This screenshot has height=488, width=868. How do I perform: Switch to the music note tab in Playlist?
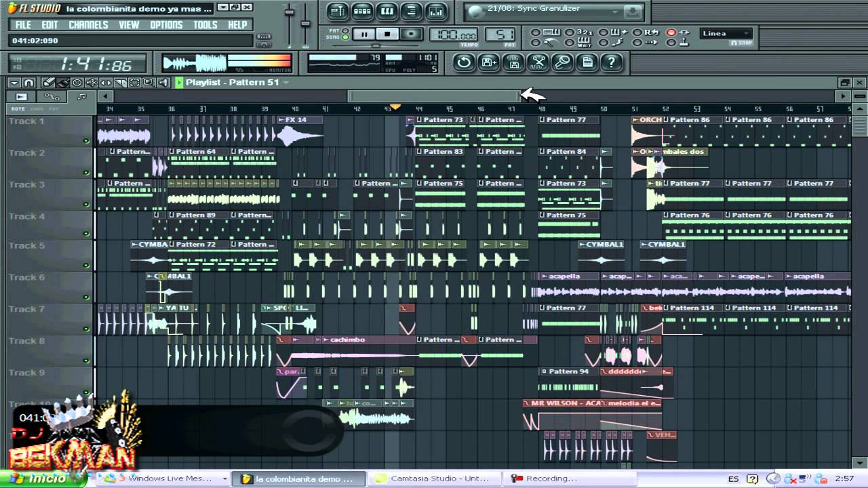tap(82, 96)
